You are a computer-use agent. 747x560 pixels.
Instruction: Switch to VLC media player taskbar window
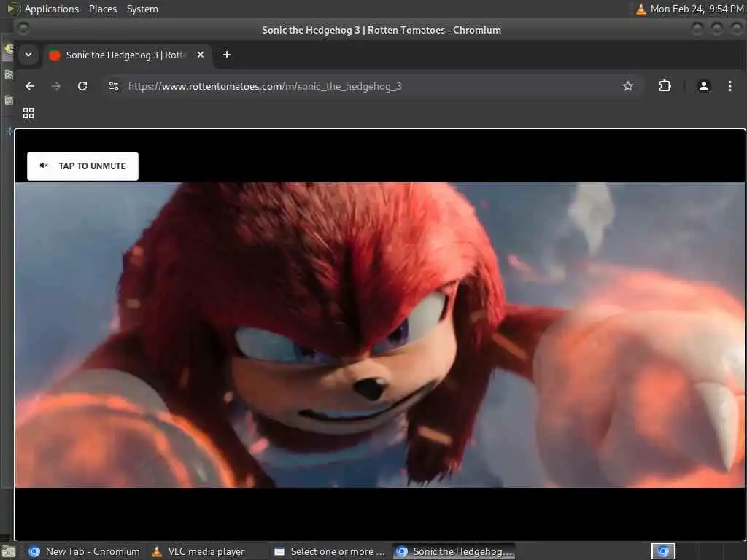tap(198, 551)
